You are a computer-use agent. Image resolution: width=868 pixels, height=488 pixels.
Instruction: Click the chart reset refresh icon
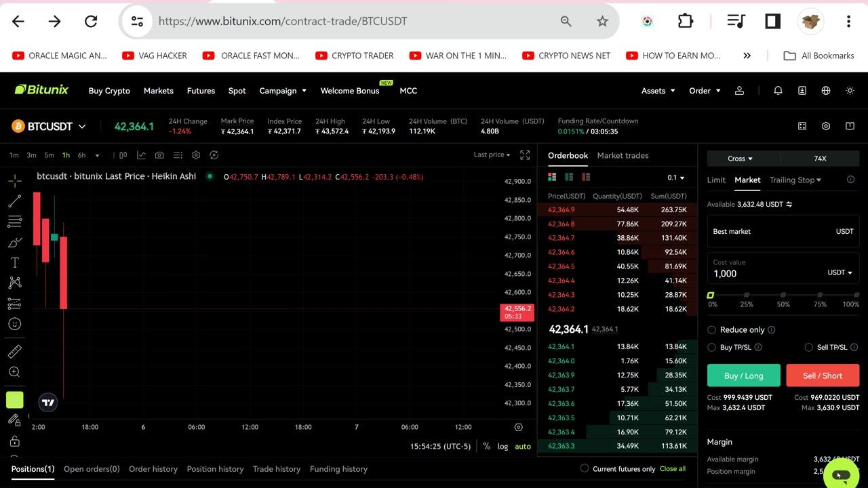pyautogui.click(x=214, y=155)
